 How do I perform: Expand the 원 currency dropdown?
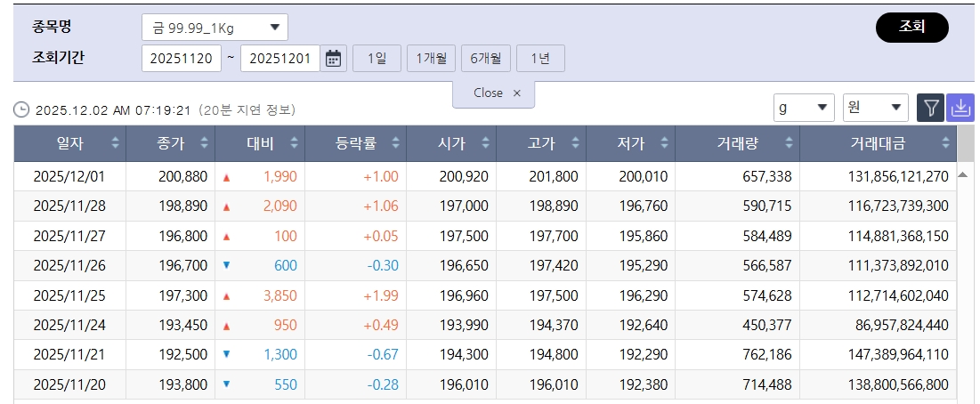[x=875, y=108]
